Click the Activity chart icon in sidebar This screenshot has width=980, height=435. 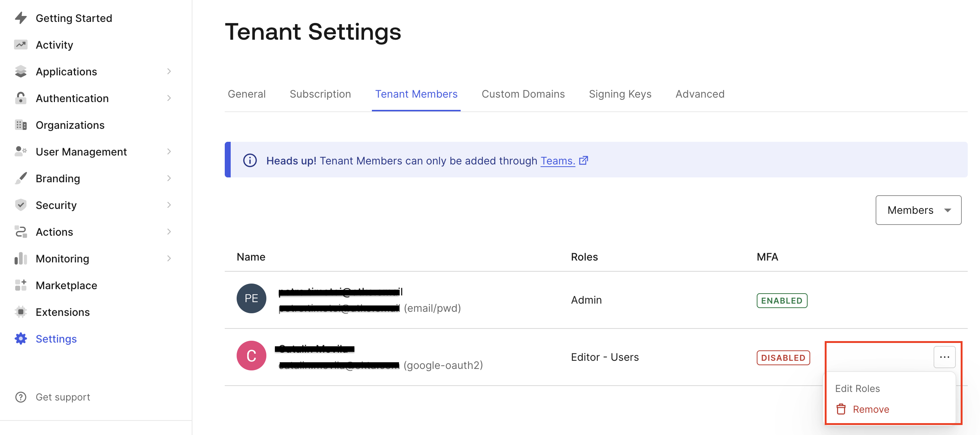tap(21, 45)
